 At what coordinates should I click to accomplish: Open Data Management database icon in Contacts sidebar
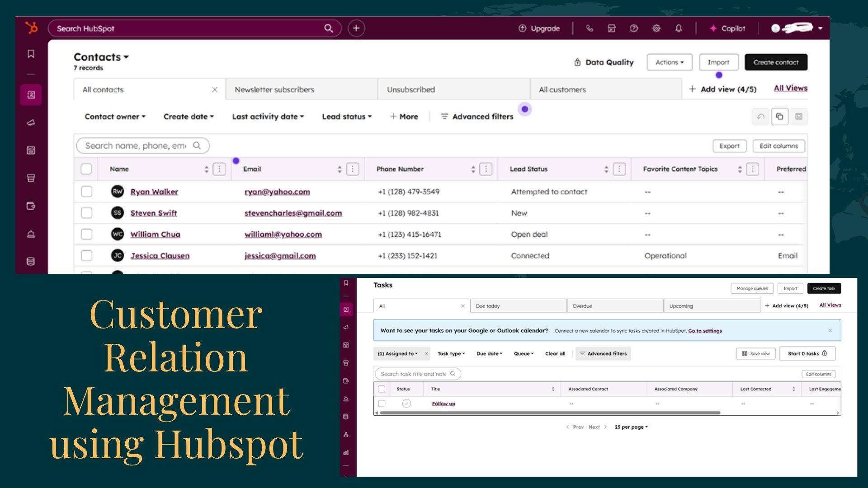point(31,261)
